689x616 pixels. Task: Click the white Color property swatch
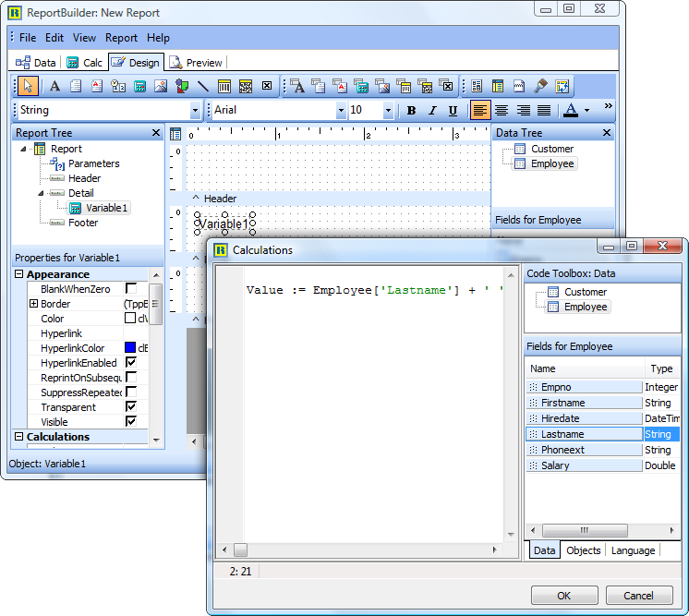130,318
